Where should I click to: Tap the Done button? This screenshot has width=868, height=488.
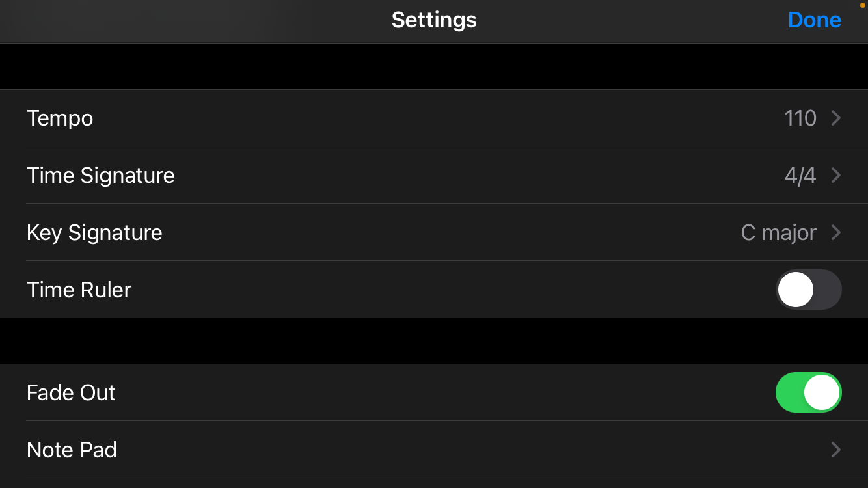814,20
